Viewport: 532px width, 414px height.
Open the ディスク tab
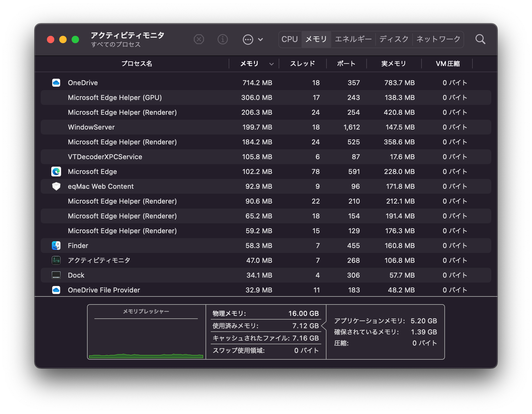pos(394,39)
